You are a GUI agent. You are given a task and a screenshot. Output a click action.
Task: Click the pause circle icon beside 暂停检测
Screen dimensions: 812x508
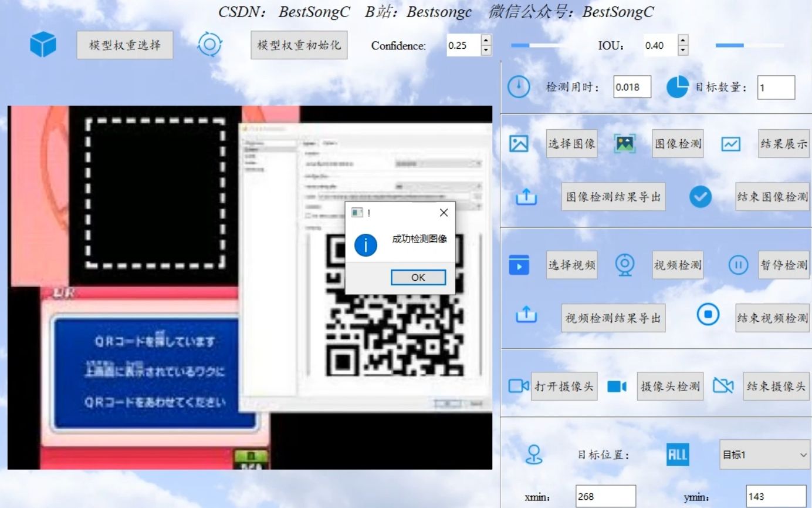coord(738,265)
